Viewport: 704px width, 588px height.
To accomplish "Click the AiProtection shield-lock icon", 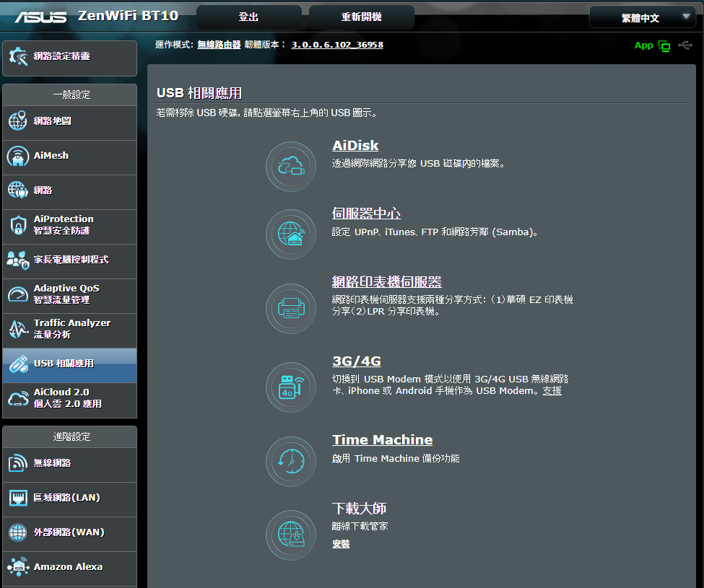I will 18,224.
